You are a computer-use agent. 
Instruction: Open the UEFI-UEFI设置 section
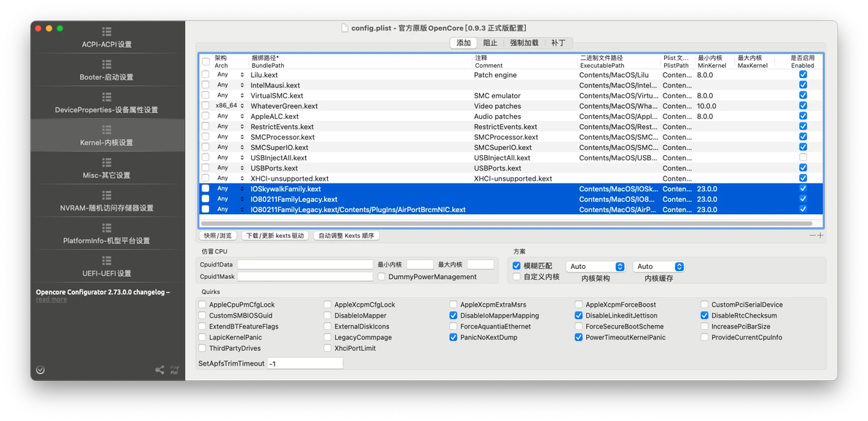(x=107, y=267)
